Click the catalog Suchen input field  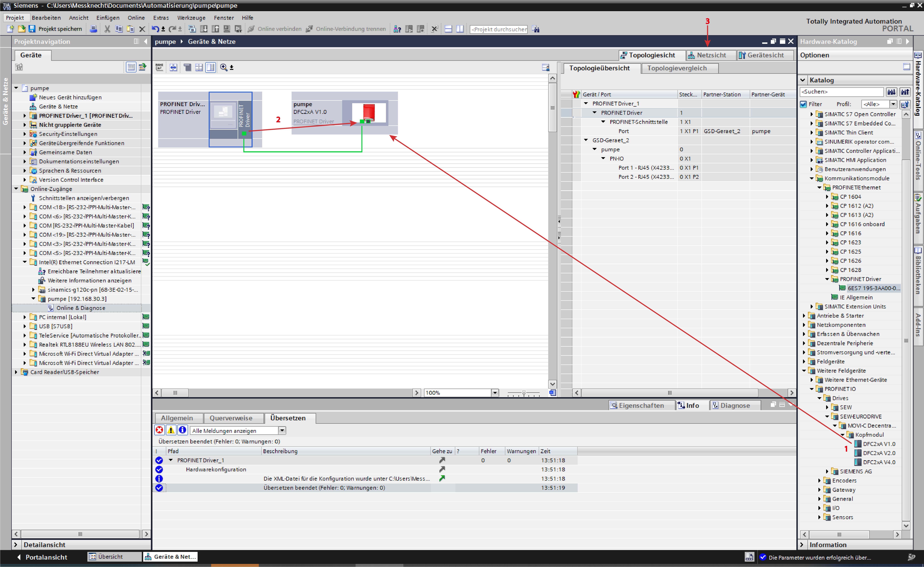pyautogui.click(x=842, y=92)
